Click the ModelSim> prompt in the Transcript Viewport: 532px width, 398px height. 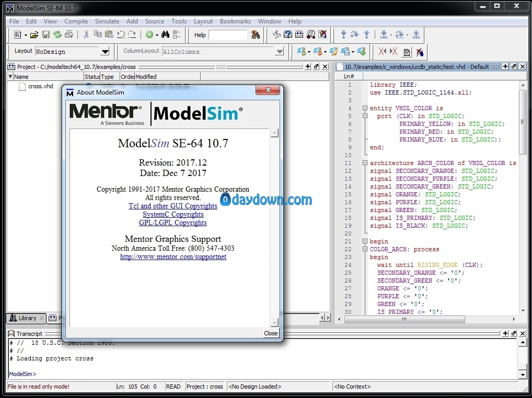point(22,374)
